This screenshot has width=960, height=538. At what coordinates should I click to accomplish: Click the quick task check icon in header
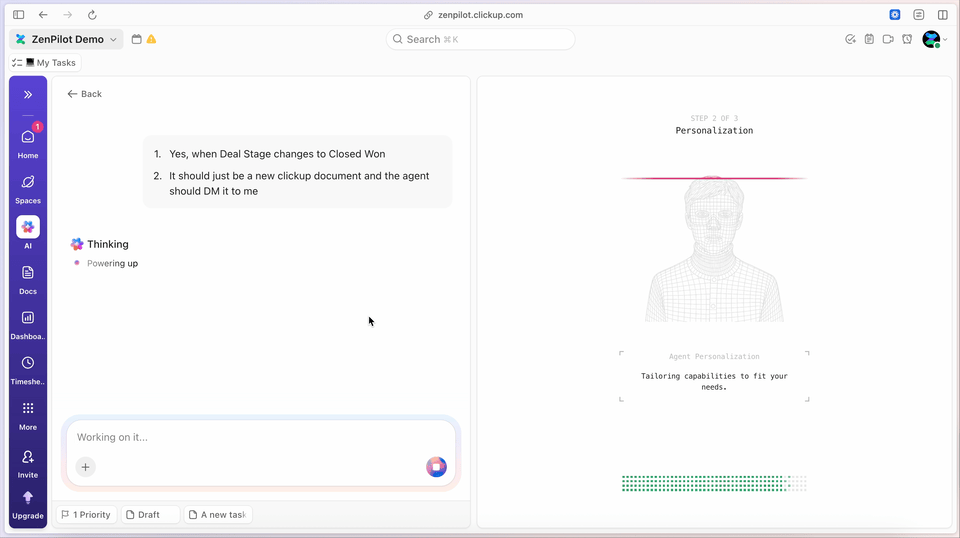point(850,39)
